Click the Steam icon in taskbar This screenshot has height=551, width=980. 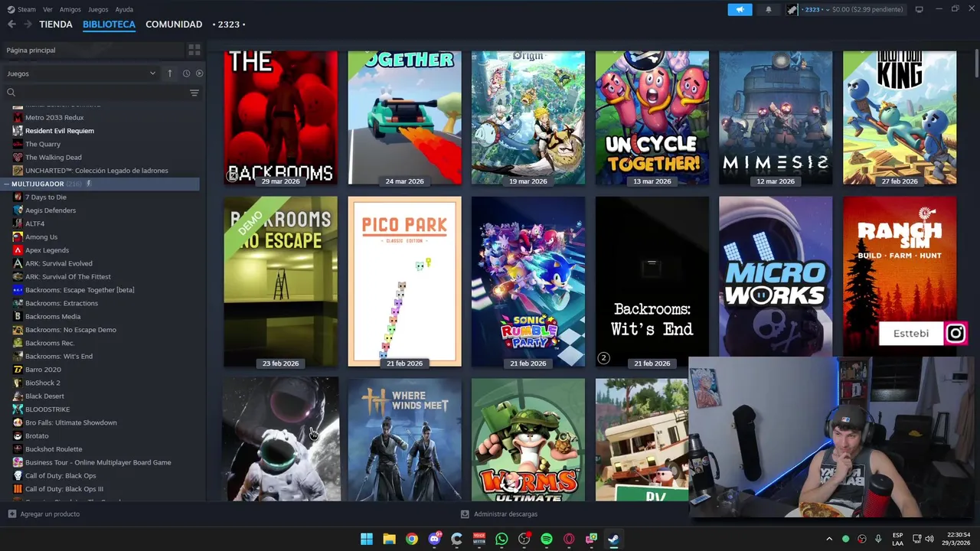613,539
